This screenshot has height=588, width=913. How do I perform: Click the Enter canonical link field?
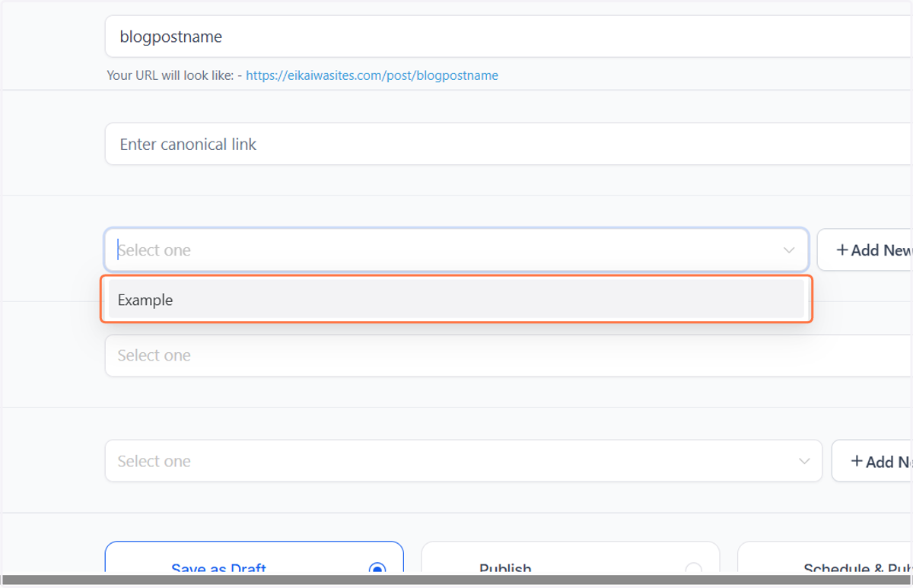(508, 144)
